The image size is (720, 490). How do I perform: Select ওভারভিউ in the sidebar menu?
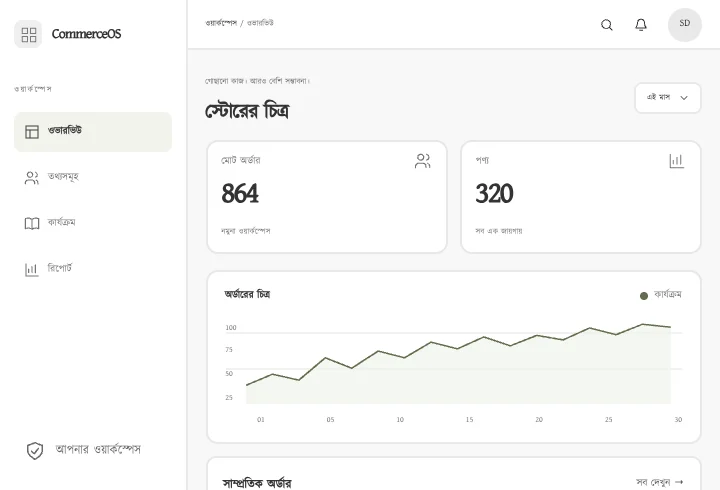[93, 132]
